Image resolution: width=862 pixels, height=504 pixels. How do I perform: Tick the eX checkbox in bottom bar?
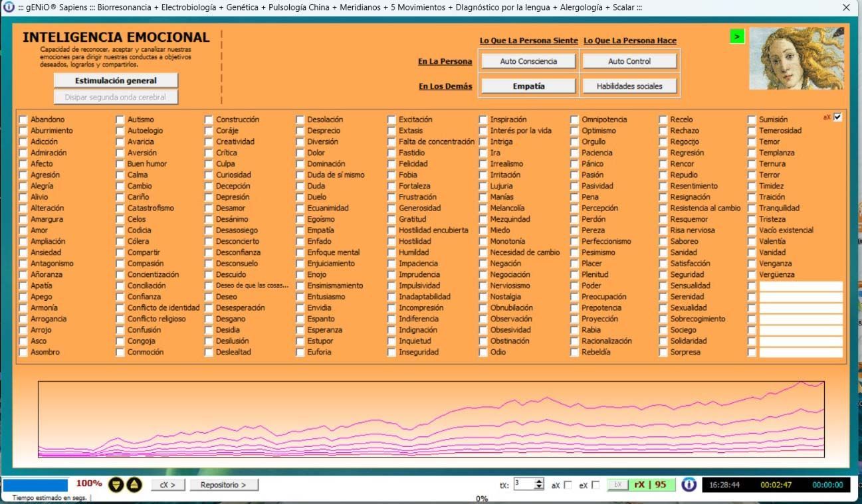tap(595, 485)
